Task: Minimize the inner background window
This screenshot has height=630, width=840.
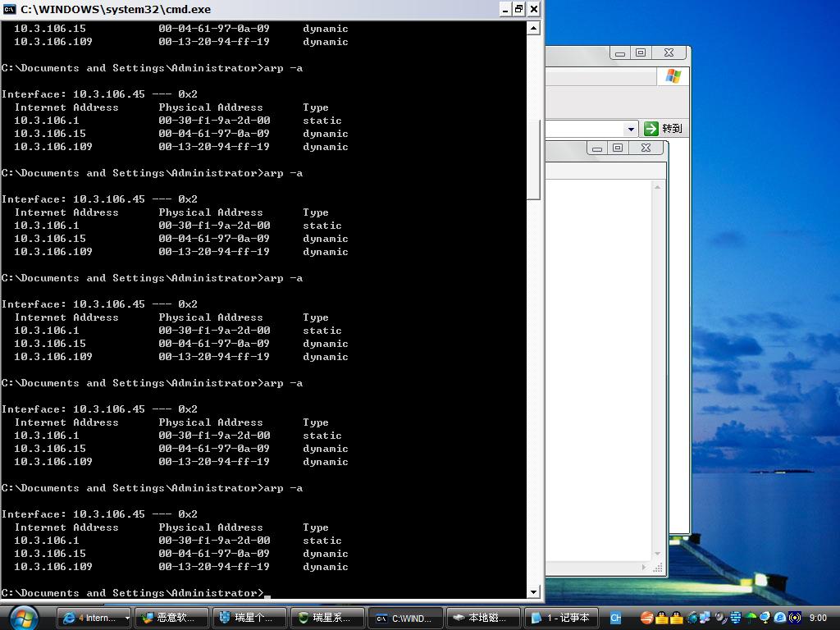Action: pos(597,148)
